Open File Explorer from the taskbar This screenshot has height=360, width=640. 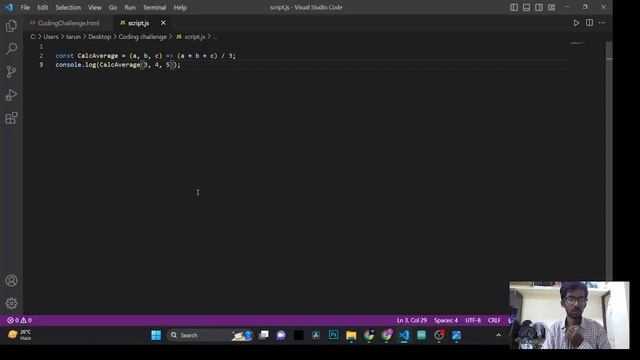coord(351,335)
